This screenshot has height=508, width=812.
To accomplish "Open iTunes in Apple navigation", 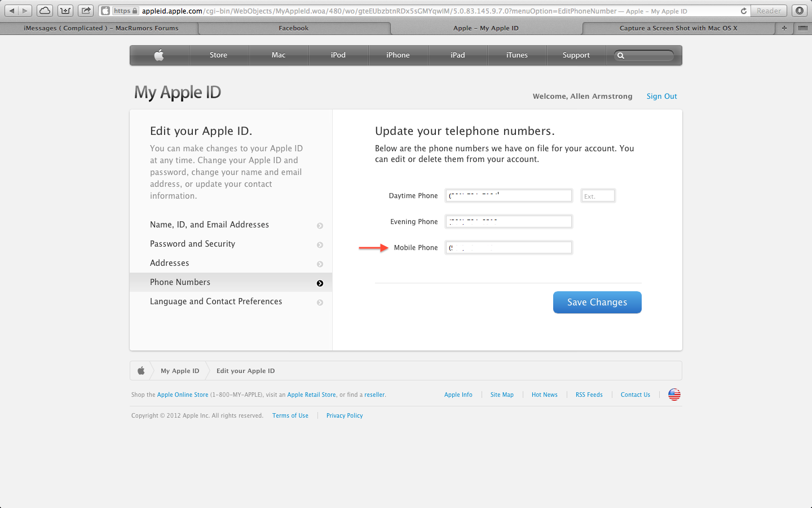I will tap(517, 55).
